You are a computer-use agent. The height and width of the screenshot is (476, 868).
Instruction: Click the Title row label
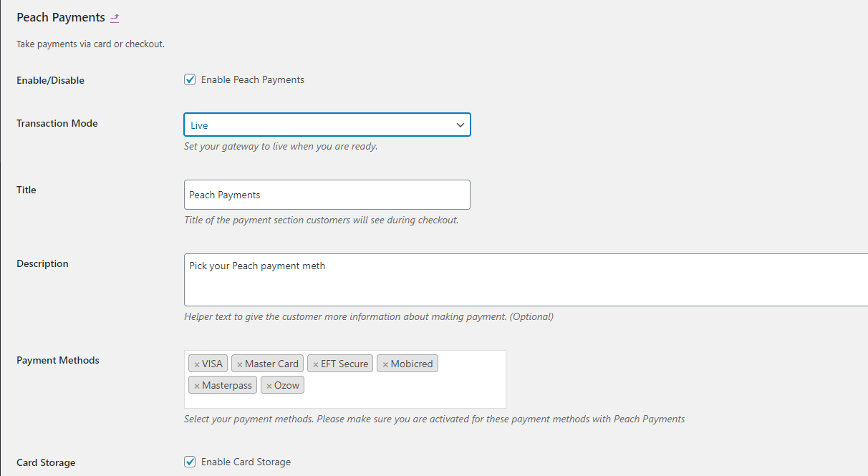point(26,190)
